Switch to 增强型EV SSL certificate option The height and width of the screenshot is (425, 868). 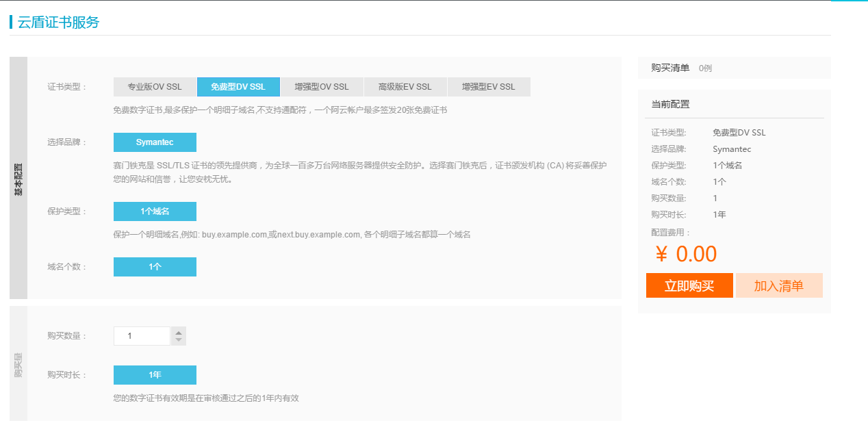489,87
